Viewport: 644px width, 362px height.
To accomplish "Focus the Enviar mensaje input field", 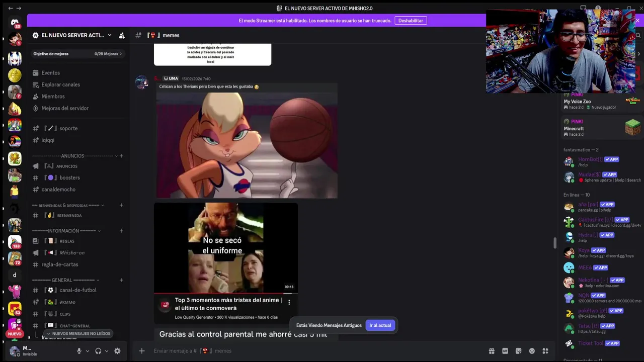I will (x=317, y=351).
